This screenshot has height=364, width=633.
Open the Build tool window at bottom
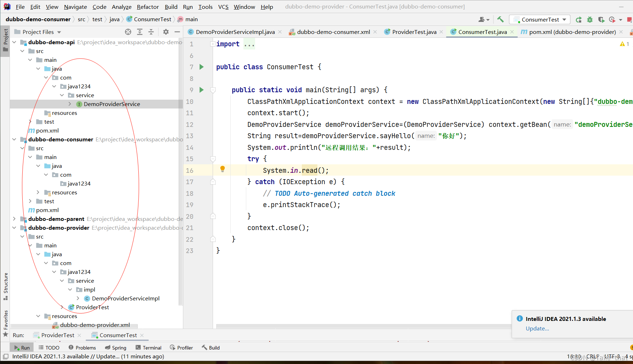point(211,348)
